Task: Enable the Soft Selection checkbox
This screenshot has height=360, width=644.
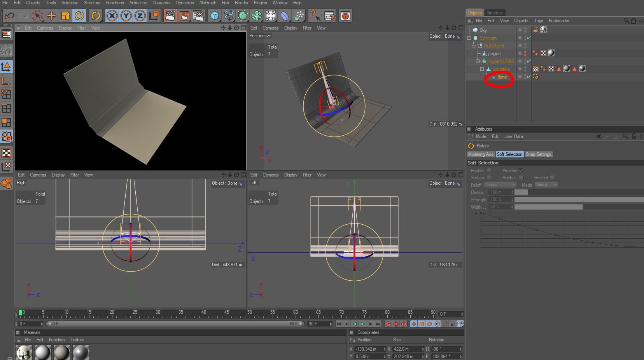Action: [x=489, y=171]
